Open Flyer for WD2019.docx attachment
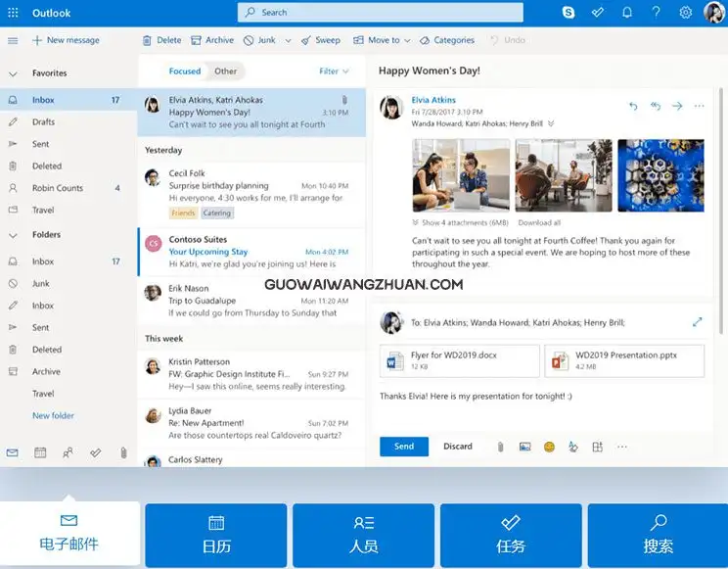728x569 pixels. click(460, 360)
